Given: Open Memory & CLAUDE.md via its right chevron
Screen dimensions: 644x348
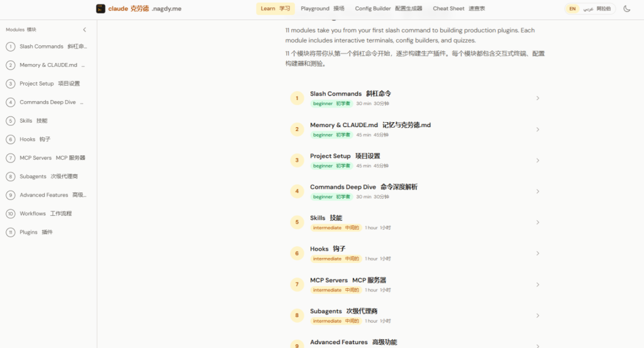Looking at the screenshot, I should [538, 130].
